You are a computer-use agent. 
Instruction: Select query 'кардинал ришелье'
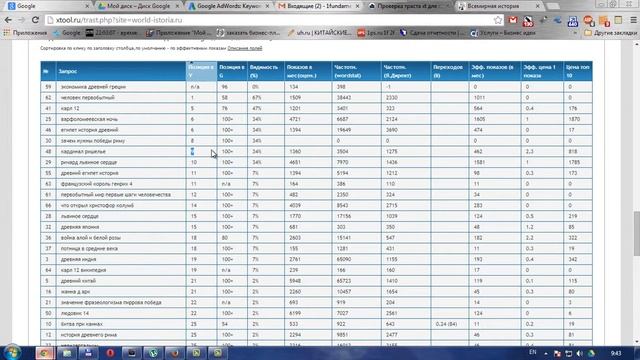[83, 151]
